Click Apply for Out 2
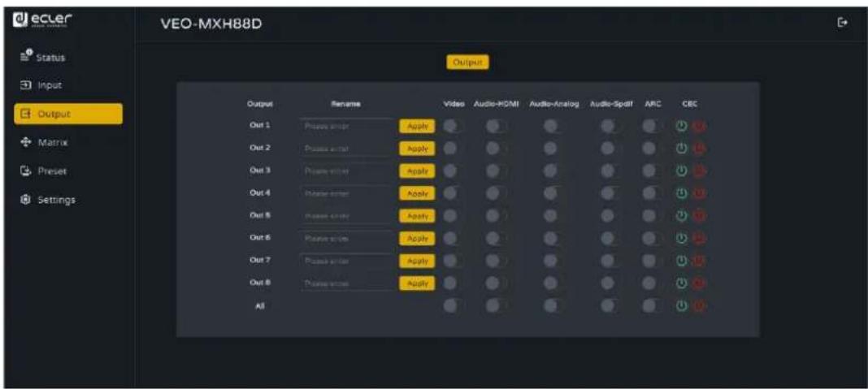Image resolution: width=868 pixels, height=389 pixels. (x=418, y=149)
